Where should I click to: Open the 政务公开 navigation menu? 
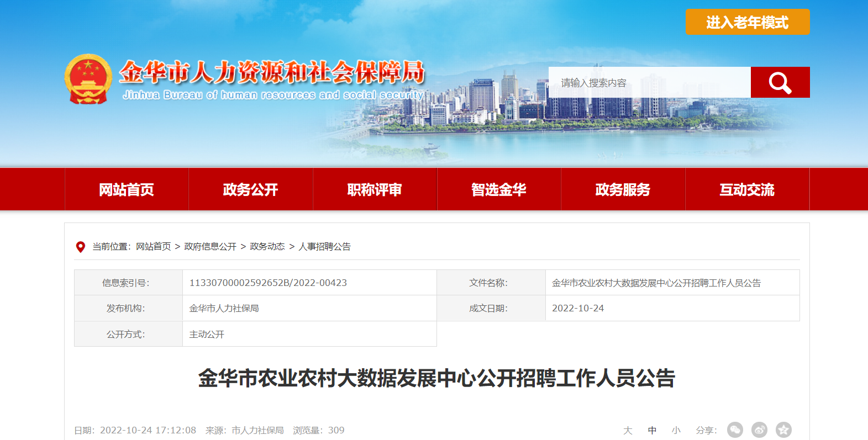pos(251,189)
